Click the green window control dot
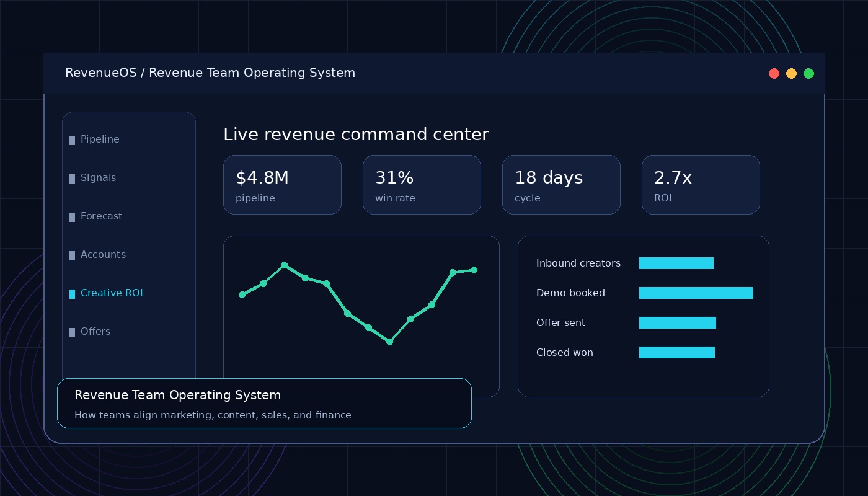 808,74
